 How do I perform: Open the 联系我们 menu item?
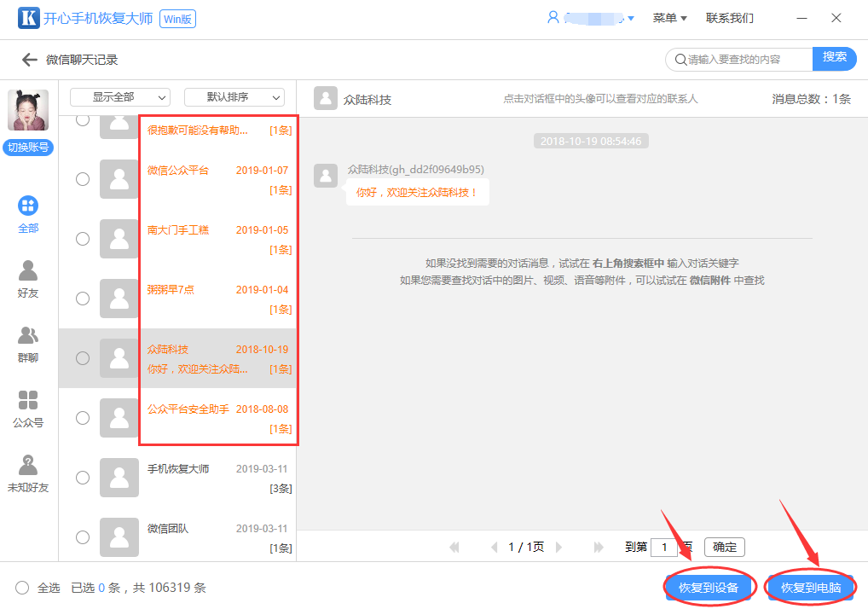(730, 18)
